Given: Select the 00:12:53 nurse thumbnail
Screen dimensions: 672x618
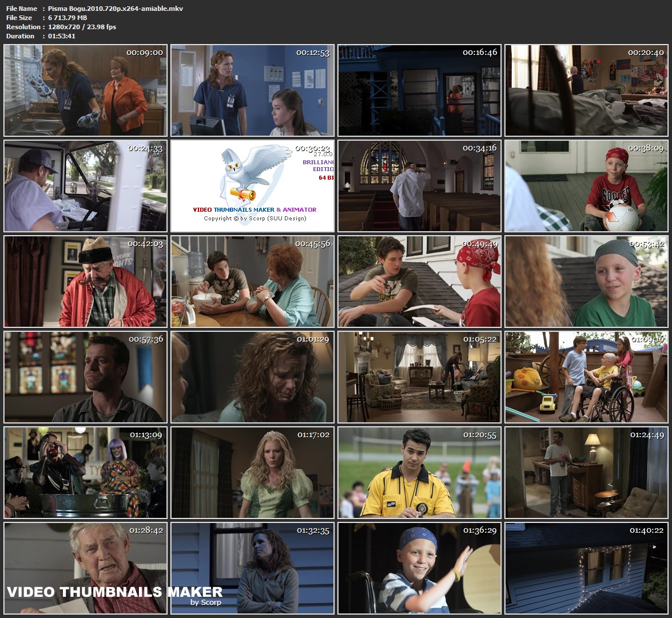Looking at the screenshot, I should click(x=252, y=90).
